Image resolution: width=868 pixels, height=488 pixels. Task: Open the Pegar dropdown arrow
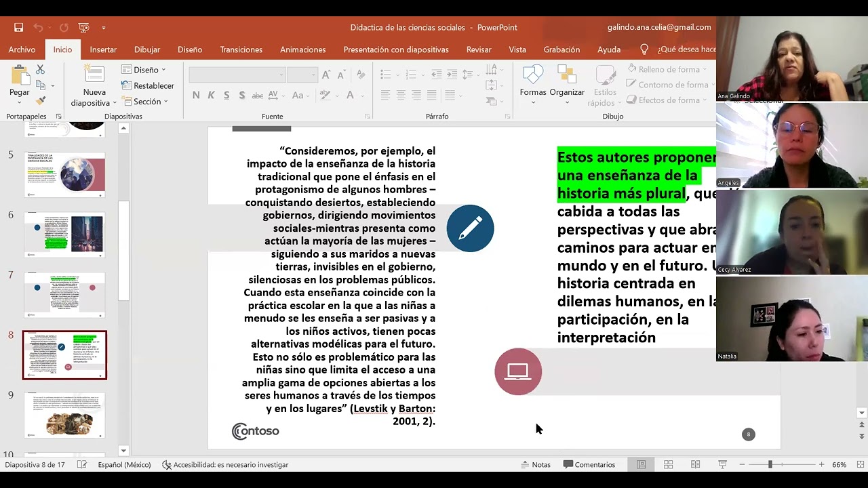tap(20, 102)
